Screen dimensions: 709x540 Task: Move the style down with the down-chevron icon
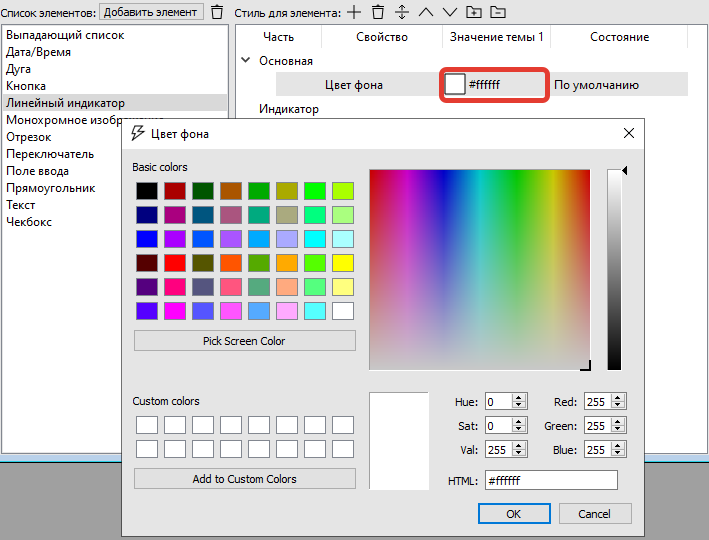pyautogui.click(x=449, y=12)
